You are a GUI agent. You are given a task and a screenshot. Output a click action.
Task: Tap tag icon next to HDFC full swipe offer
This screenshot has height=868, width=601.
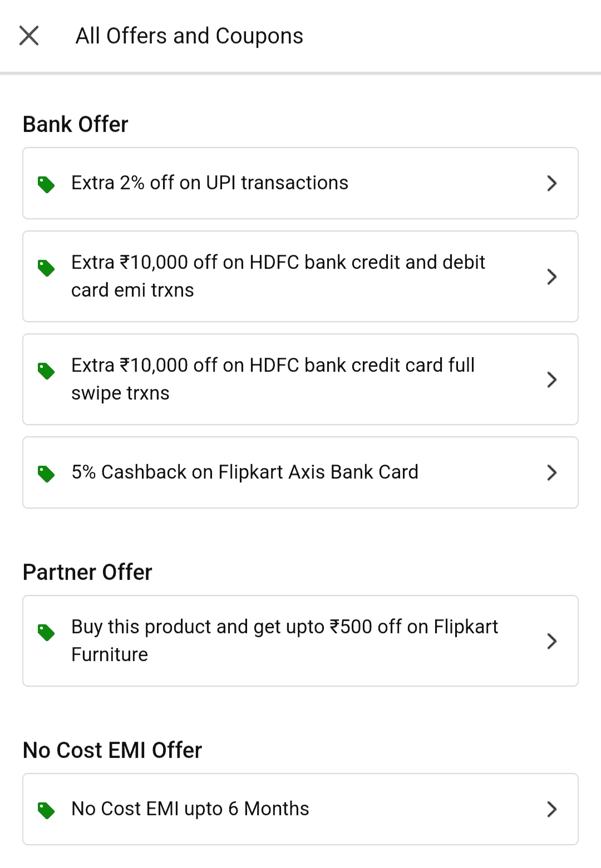click(x=46, y=371)
